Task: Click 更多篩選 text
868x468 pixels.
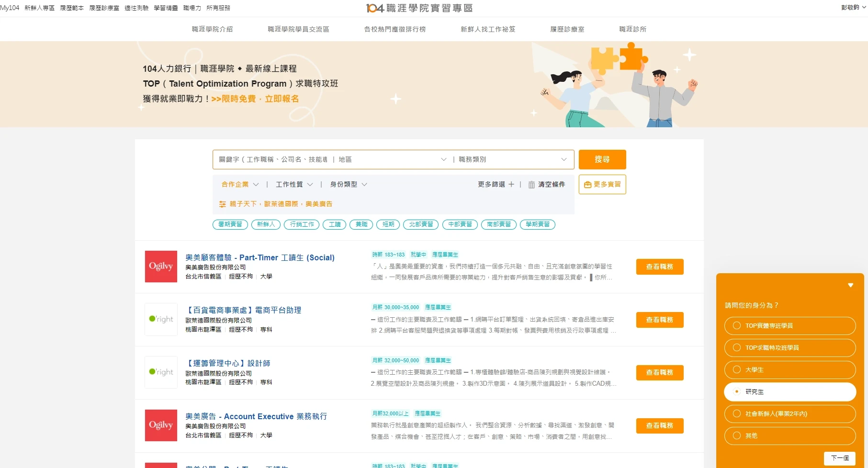Action: click(491, 184)
